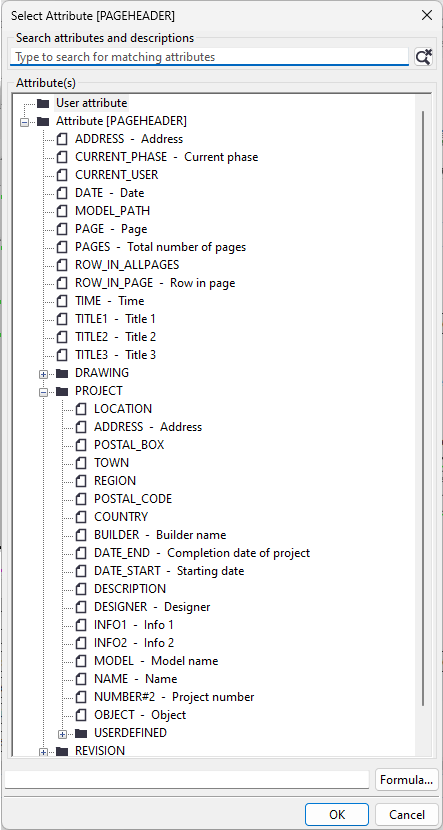Confirm selection with OK button

(337, 814)
